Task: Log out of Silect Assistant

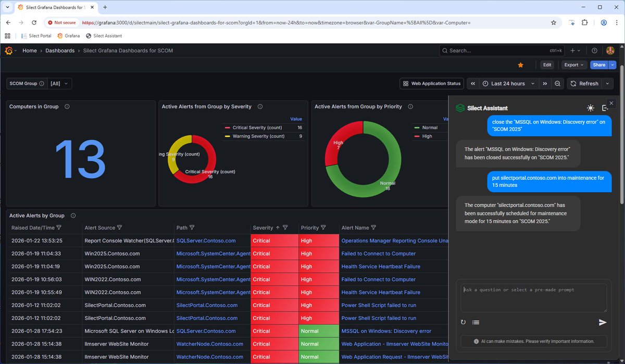Action: pos(605,108)
